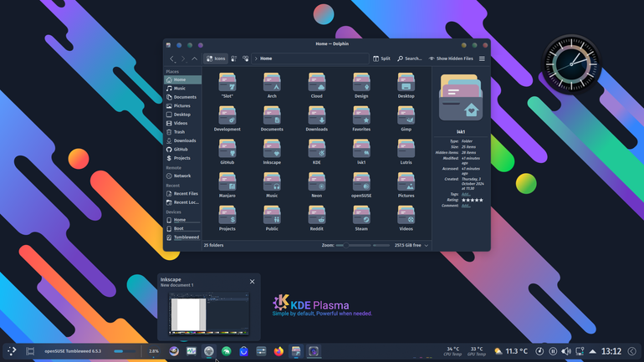Open Trash in Places sidebar
The height and width of the screenshot is (362, 644).
click(x=183, y=132)
